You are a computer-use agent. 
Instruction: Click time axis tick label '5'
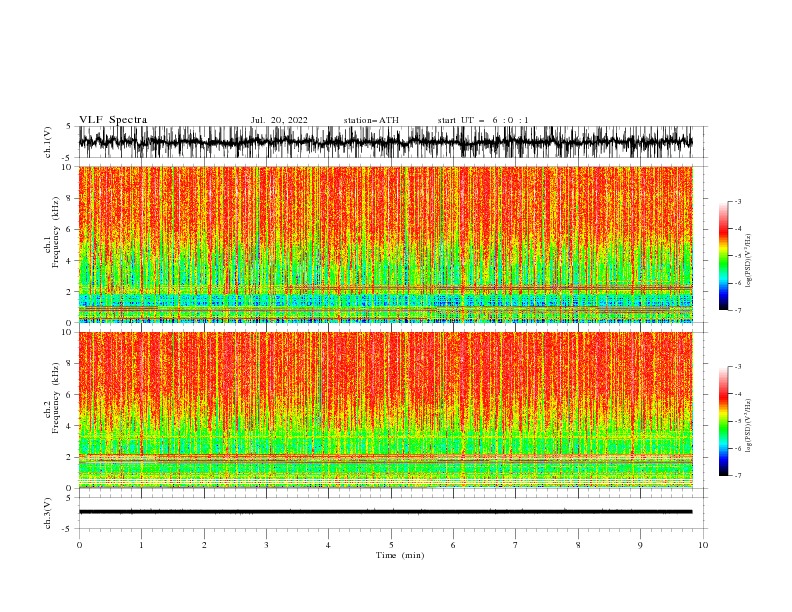391,545
